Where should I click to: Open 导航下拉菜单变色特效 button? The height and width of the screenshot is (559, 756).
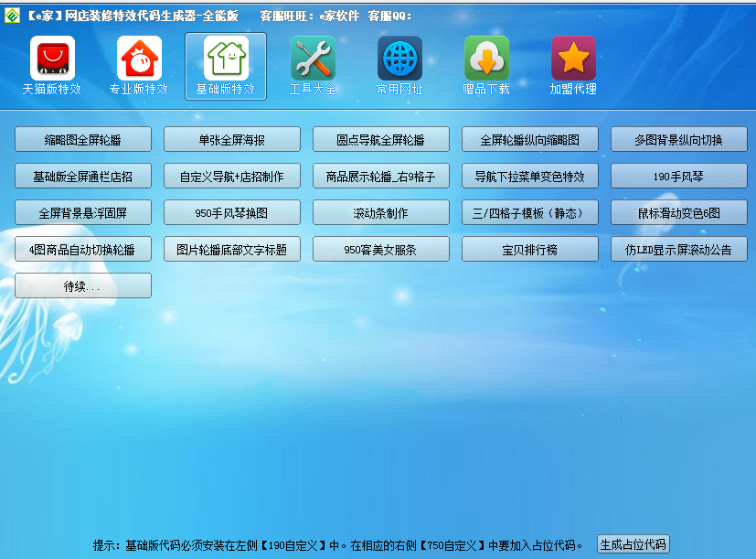530,177
